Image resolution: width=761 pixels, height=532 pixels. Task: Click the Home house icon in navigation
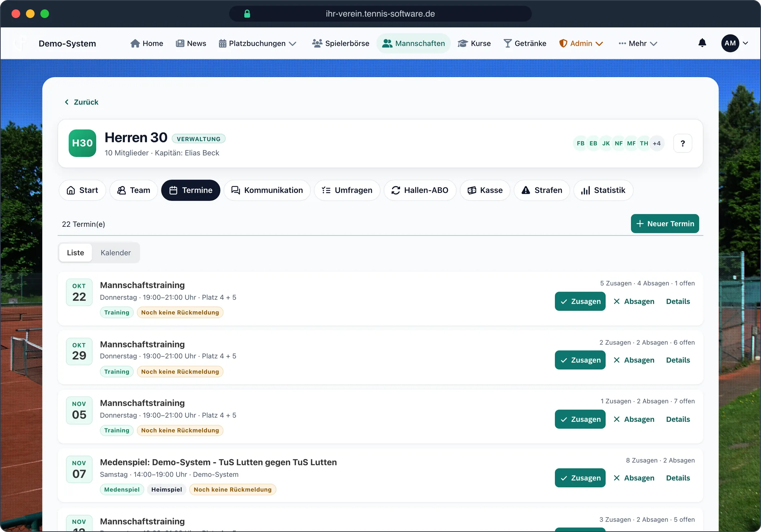pyautogui.click(x=135, y=43)
